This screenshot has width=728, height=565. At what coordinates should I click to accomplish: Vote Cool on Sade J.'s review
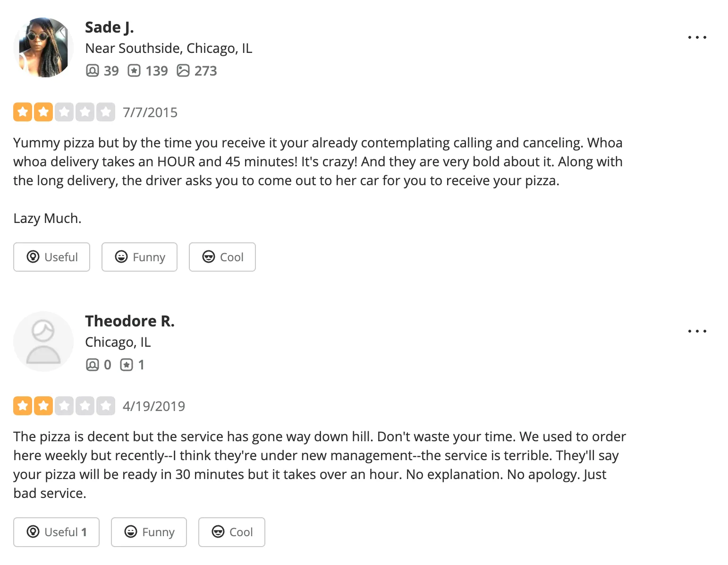click(222, 257)
